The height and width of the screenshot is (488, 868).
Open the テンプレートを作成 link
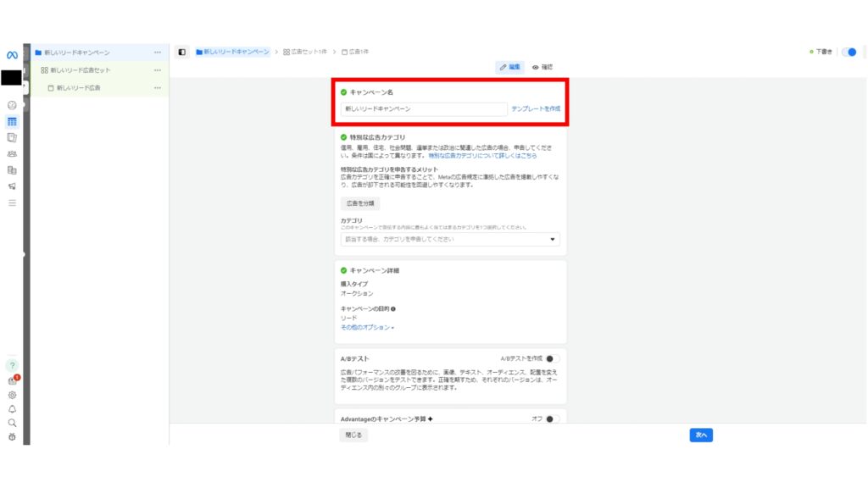(x=536, y=109)
